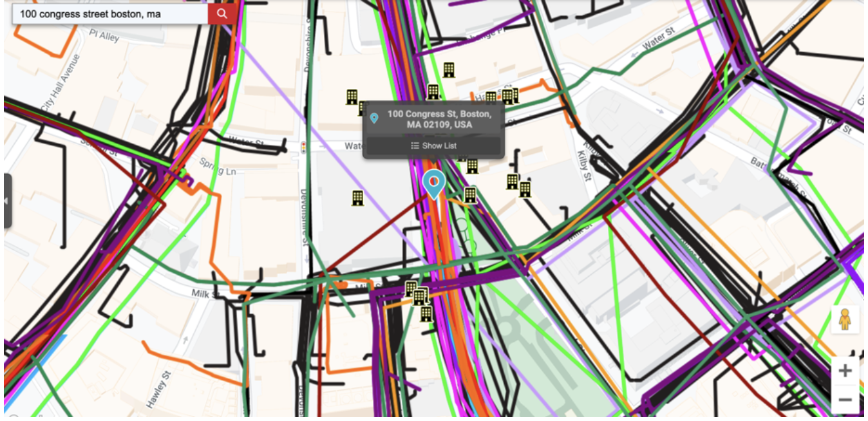
Task: Click the address search input field
Action: pos(109,14)
